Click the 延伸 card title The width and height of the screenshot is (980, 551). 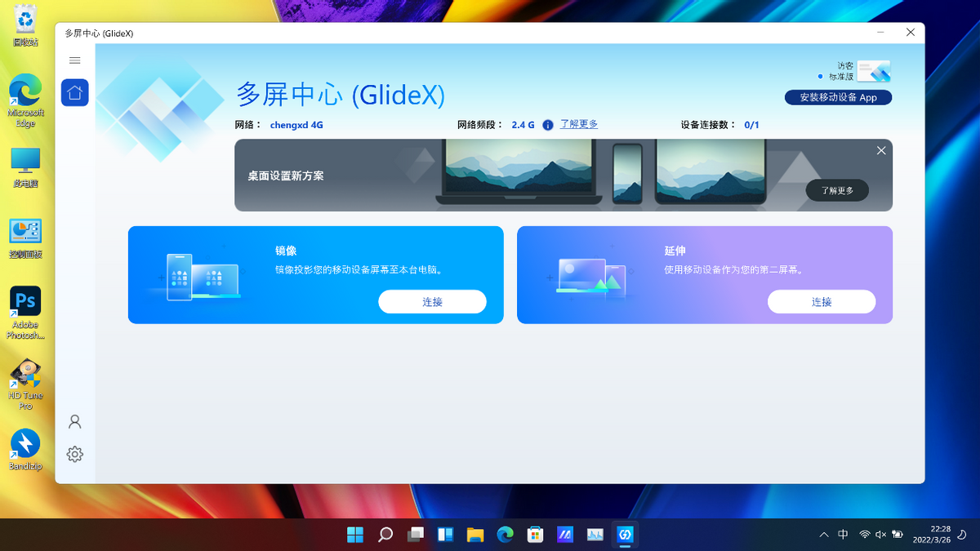point(675,251)
